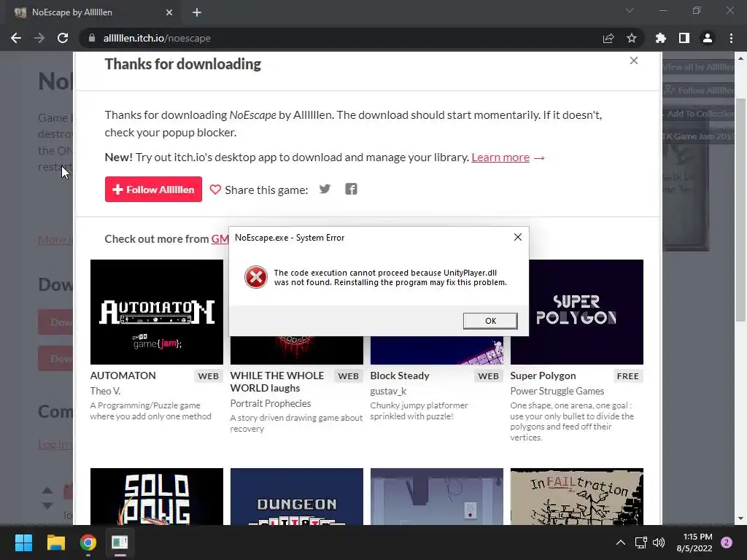The image size is (747, 560).
Task: Click the Block Steady game title
Action: (x=400, y=376)
